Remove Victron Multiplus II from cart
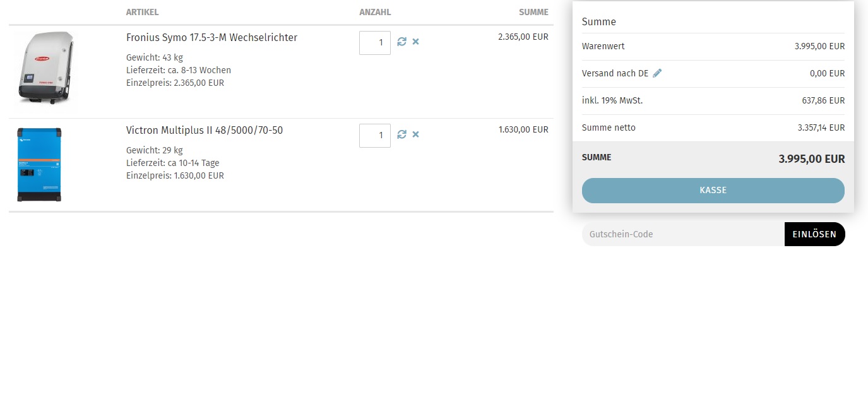The width and height of the screenshot is (868, 409). (415, 134)
